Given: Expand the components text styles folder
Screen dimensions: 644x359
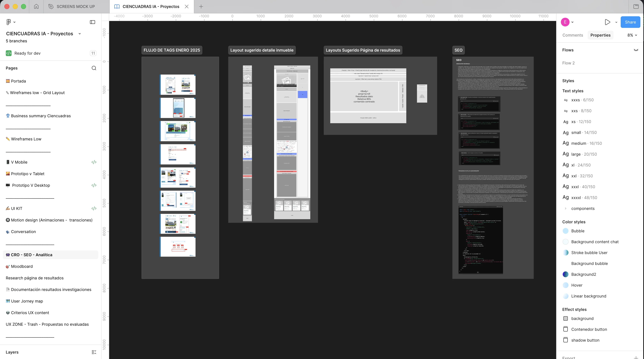Looking at the screenshot, I should tap(566, 208).
